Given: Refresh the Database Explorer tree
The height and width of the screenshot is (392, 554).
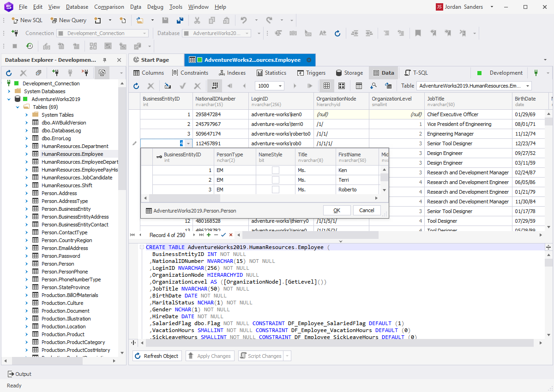Looking at the screenshot, I should coord(8,72).
